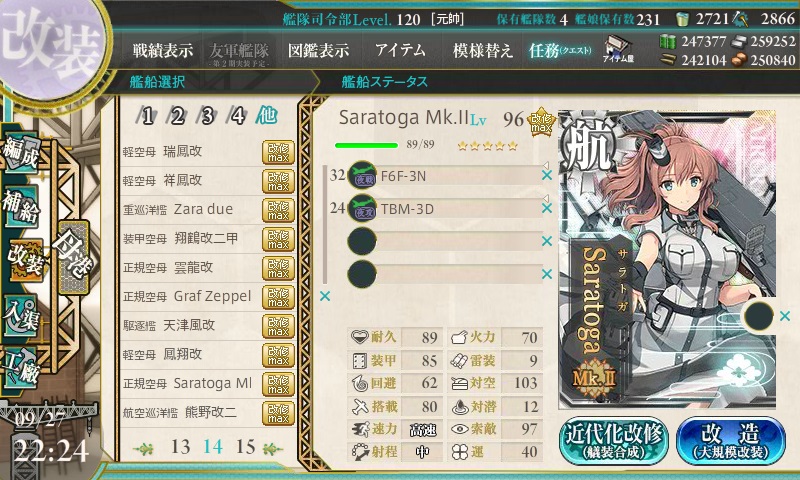The height and width of the screenshot is (480, 800).
Task: Open the 図鑑表示 encyclopedia menu
Action: [318, 50]
